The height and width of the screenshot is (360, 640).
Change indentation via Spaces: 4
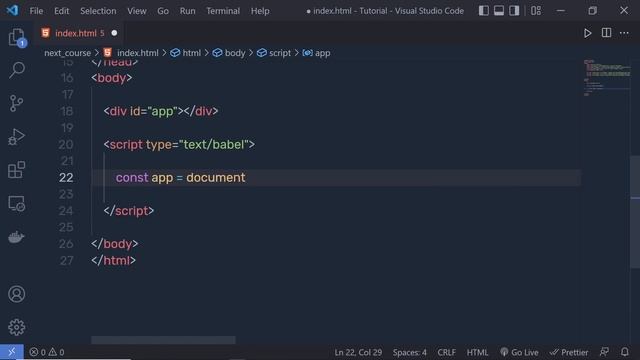[x=409, y=352]
